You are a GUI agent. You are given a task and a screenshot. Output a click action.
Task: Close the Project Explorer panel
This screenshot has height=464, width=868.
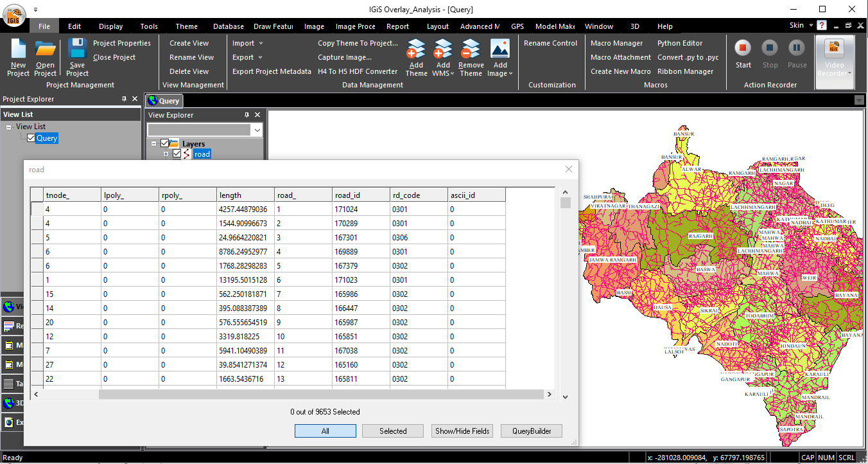click(135, 99)
